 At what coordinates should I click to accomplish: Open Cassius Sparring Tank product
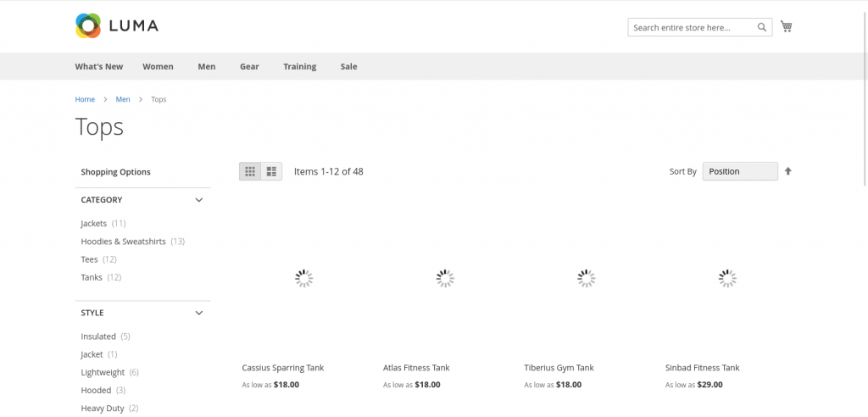[x=283, y=368]
